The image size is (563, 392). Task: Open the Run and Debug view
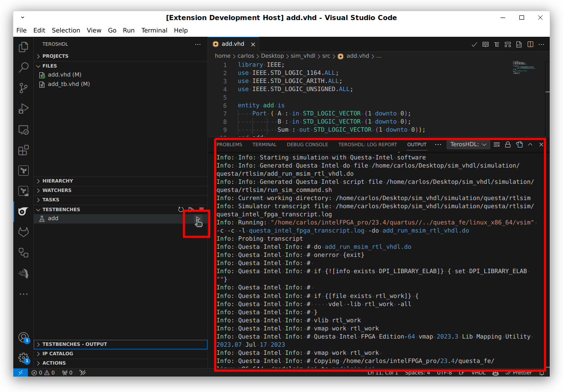point(24,109)
